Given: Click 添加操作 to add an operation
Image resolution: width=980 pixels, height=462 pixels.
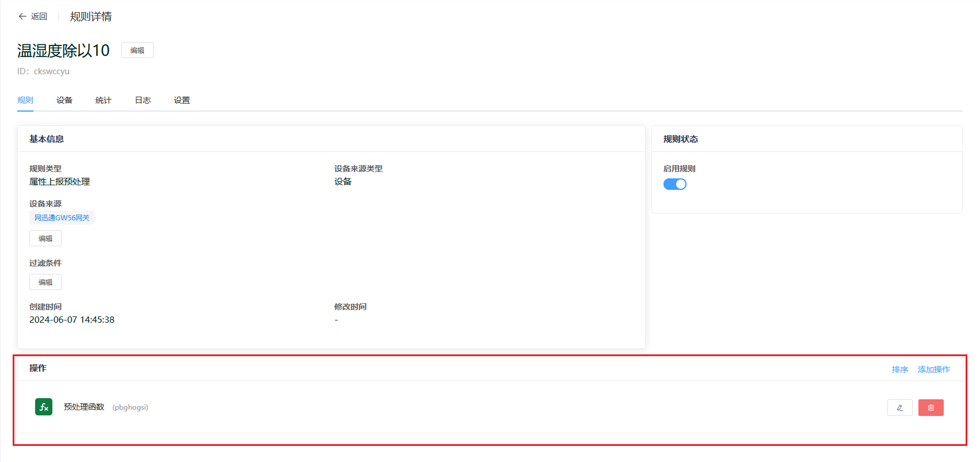Looking at the screenshot, I should (933, 369).
